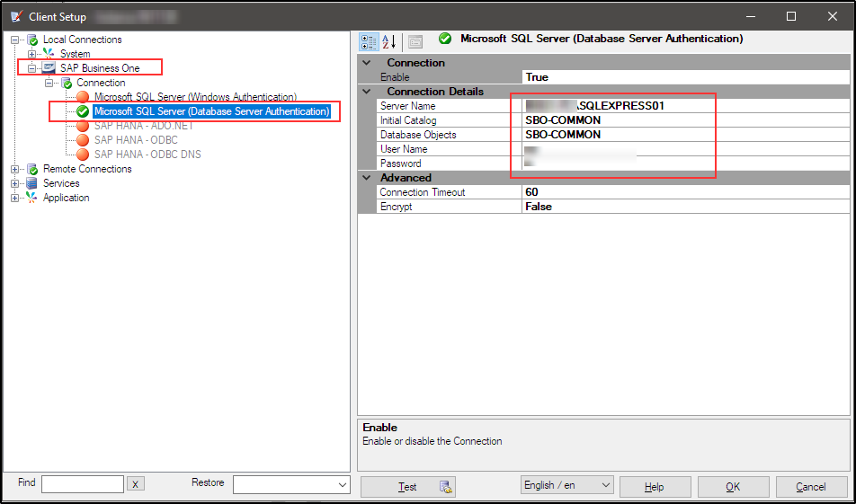The image size is (856, 504).
Task: Click the Alphabetical sort toolbar icon
Action: pos(388,41)
